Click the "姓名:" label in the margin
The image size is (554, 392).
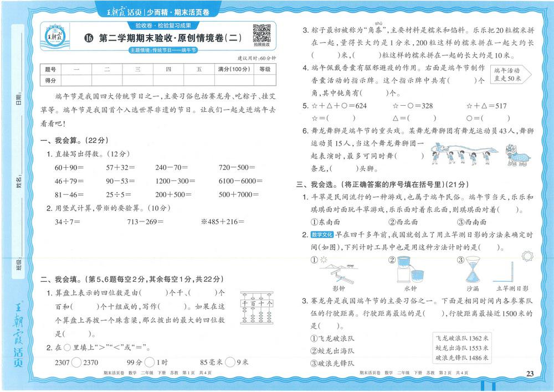(x=19, y=181)
